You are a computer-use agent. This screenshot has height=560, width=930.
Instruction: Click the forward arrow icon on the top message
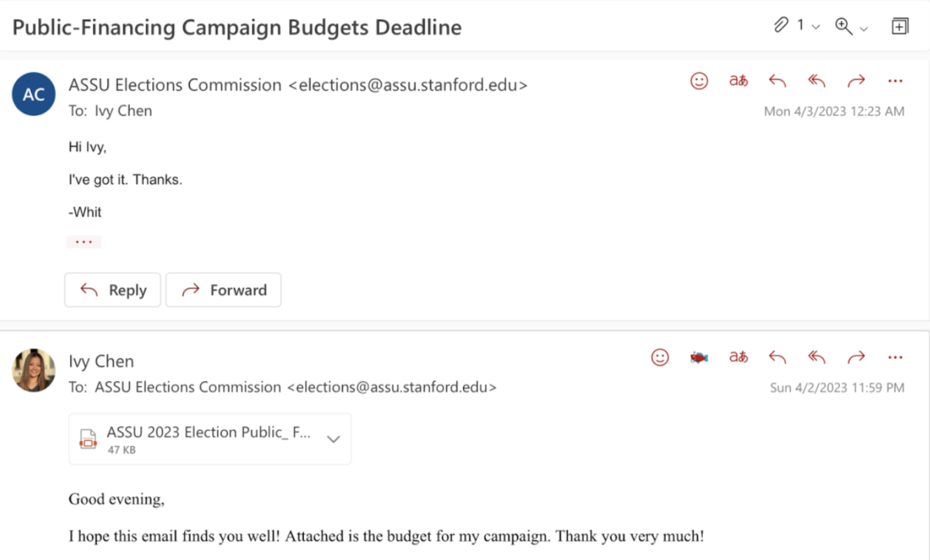click(x=856, y=81)
